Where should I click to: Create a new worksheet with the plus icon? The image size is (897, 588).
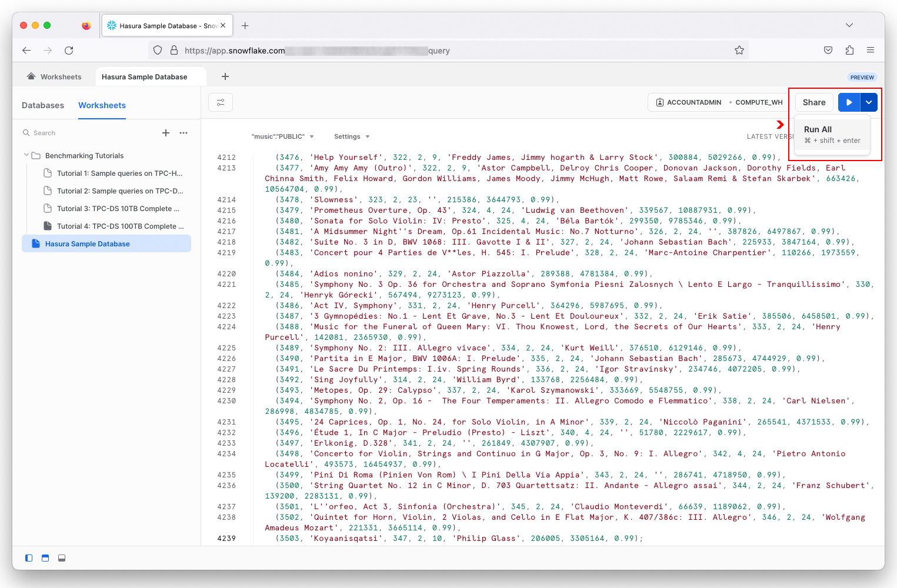point(165,133)
